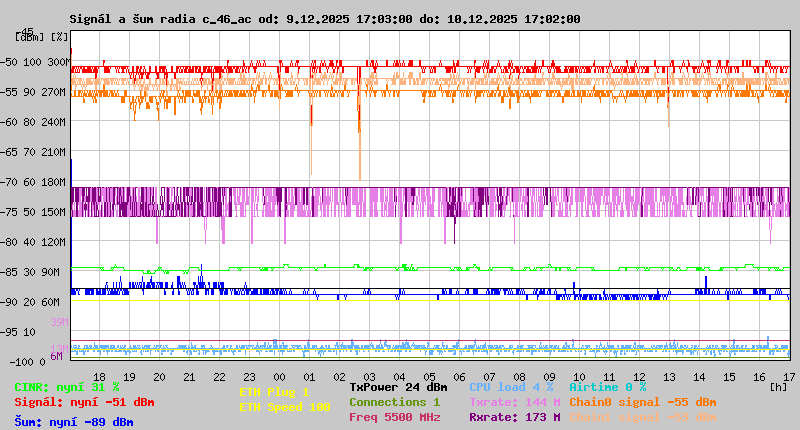Image resolution: width=800 pixels, height=430 pixels.
Task: Click the y-axis row '-85 30 90M'
Action: (31, 272)
